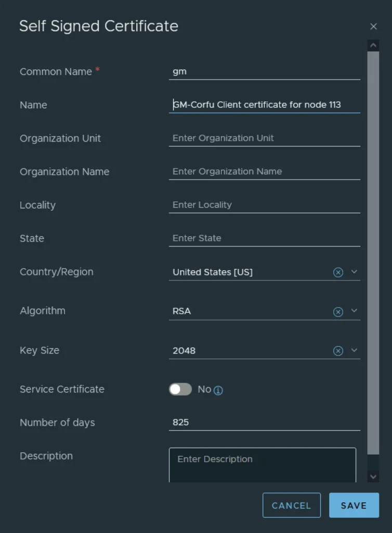The width and height of the screenshot is (392, 533).
Task: Click the Common Name label
Action: [56, 72]
